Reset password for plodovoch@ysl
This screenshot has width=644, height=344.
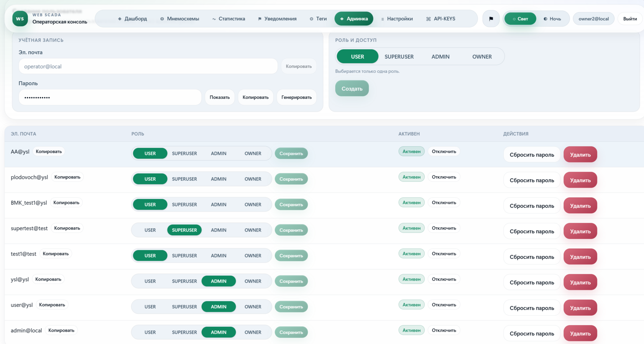tap(532, 180)
